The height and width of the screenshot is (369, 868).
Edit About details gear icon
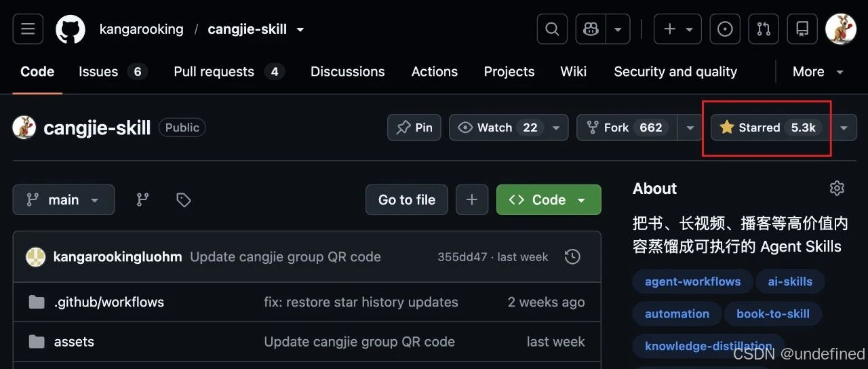tap(837, 189)
